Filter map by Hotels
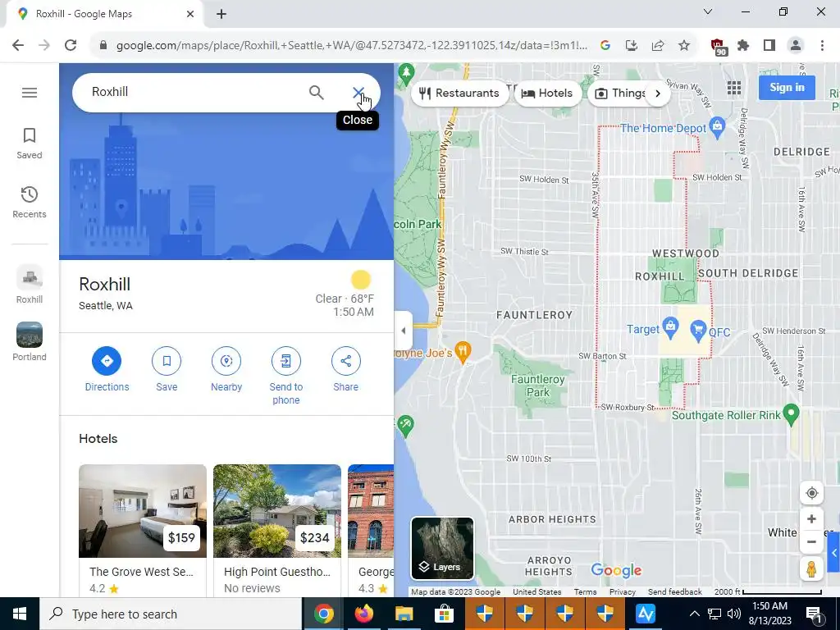The height and width of the screenshot is (630, 840). [547, 94]
